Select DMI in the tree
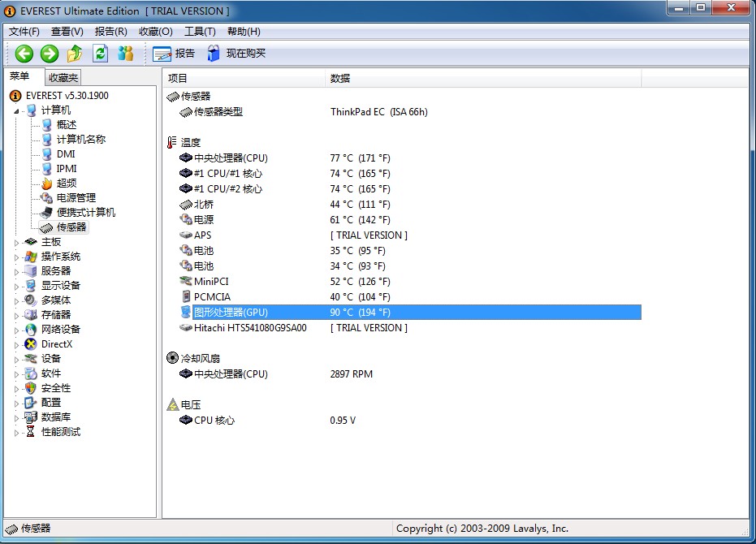The image size is (756, 544). coord(66,153)
